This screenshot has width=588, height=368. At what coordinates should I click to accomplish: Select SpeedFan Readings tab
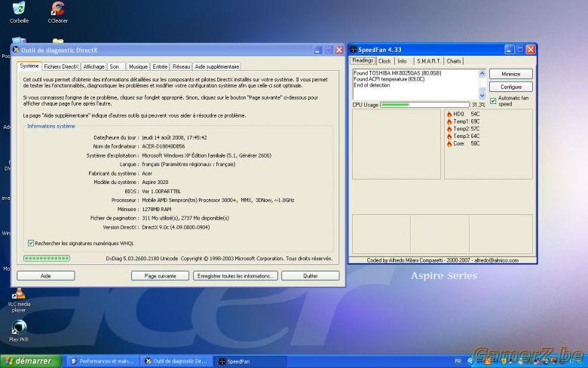coord(363,60)
